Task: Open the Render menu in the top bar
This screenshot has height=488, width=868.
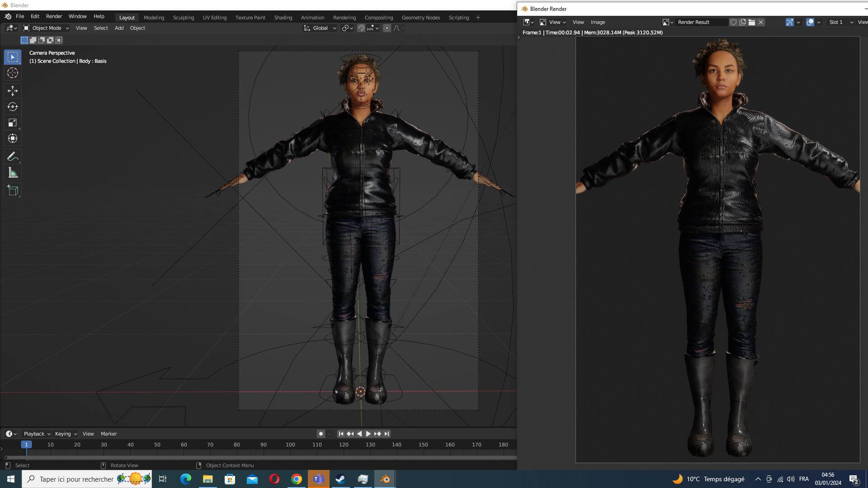Action: pyautogui.click(x=54, y=16)
